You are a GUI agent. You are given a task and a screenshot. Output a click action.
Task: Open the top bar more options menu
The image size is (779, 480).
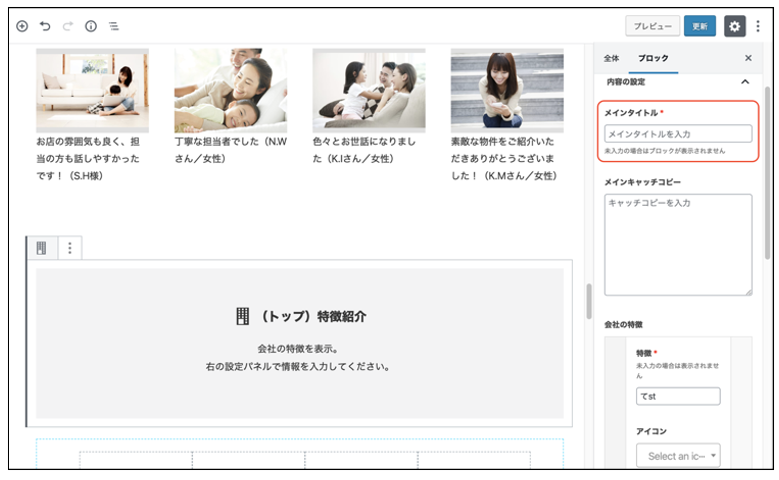click(x=758, y=26)
